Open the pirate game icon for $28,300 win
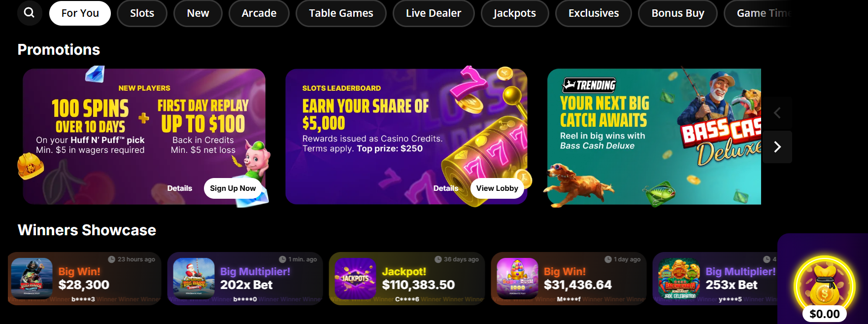868x324 pixels. tap(32, 279)
